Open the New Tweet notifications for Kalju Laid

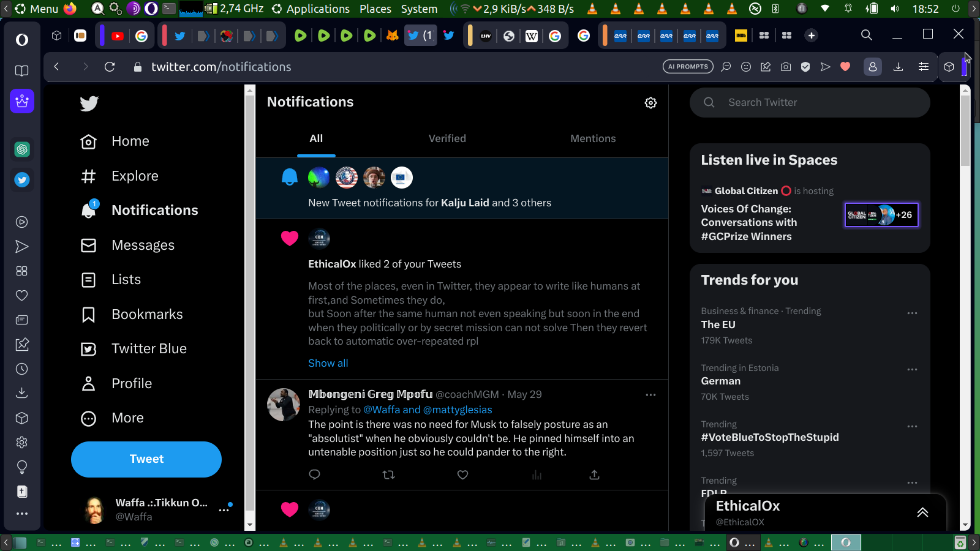(x=462, y=189)
